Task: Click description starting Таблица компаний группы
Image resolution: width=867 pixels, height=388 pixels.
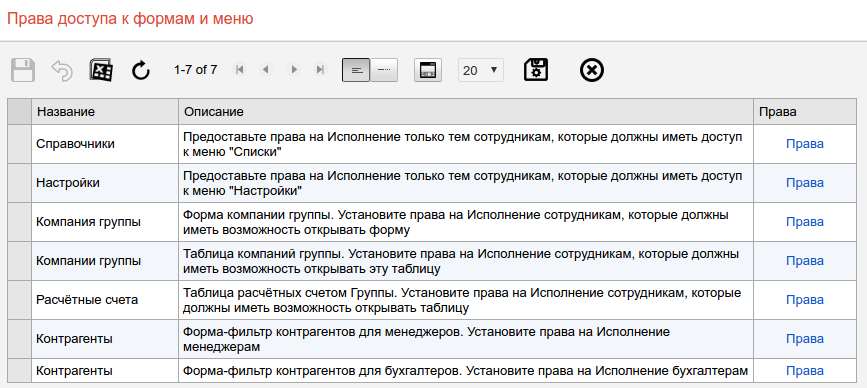Action: click(466, 261)
